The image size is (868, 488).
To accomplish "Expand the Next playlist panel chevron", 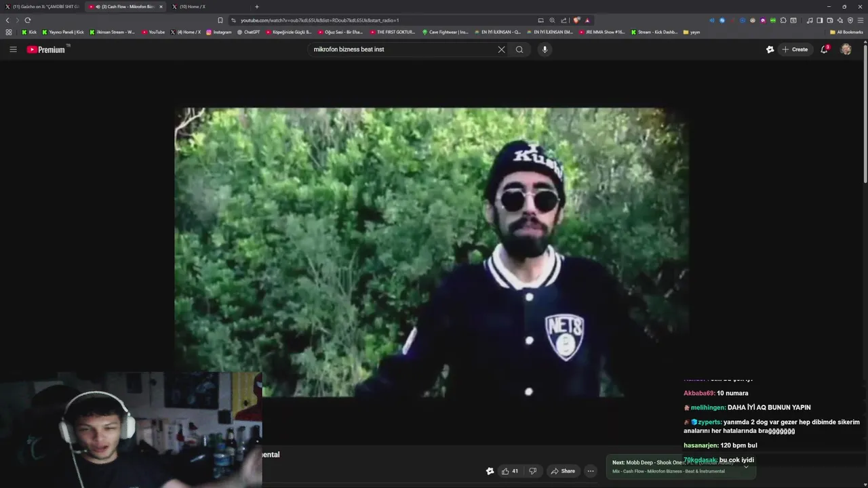I will pos(746,466).
